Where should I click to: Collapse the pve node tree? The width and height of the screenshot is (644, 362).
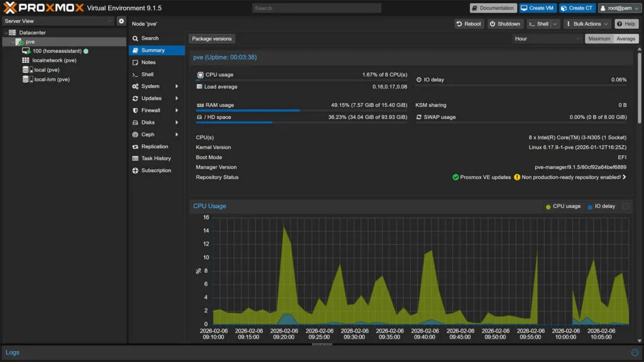[x=13, y=42]
